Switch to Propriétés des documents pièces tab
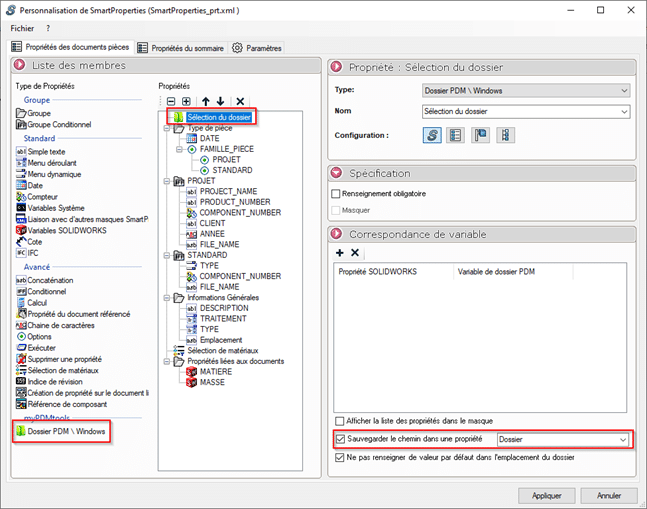 71,47
